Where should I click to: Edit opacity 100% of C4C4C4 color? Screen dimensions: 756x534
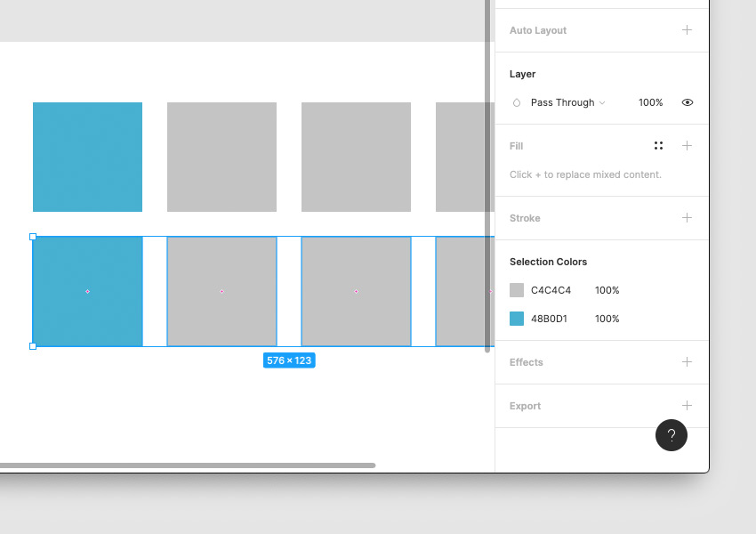607,290
